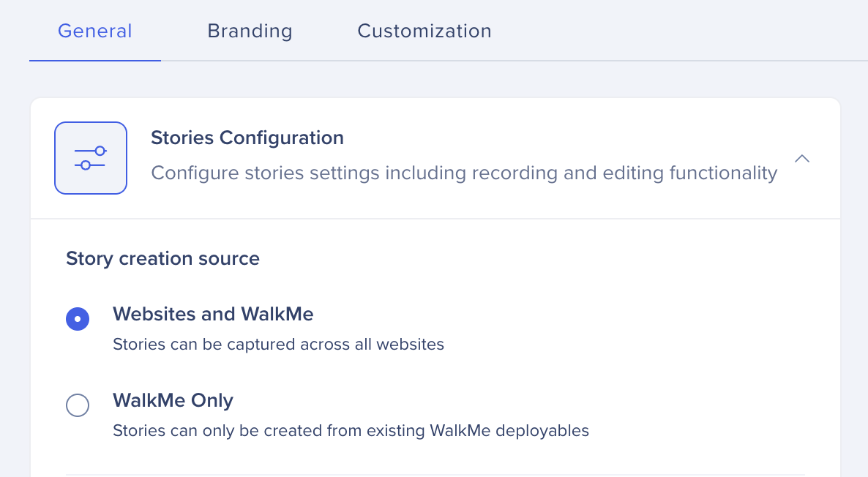Collapse the Stories Configuration section chevron
Image resolution: width=868 pixels, height=477 pixels.
tap(802, 158)
